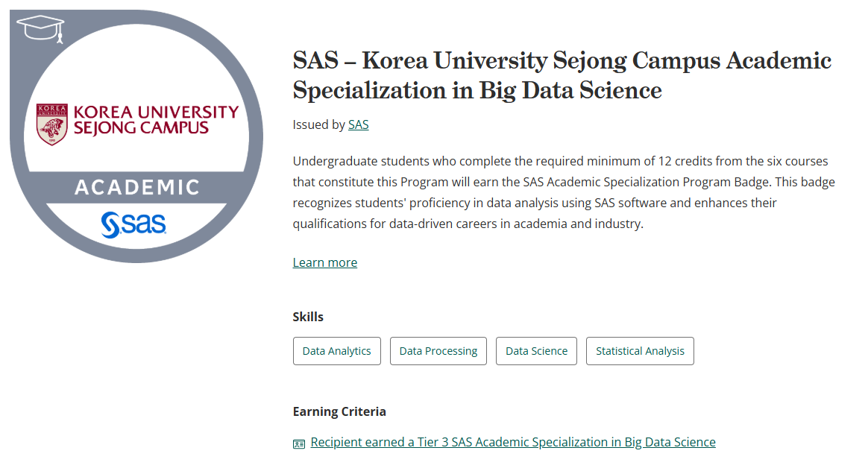Open the Tier 3 SAS Academic Specialization link

[x=513, y=442]
